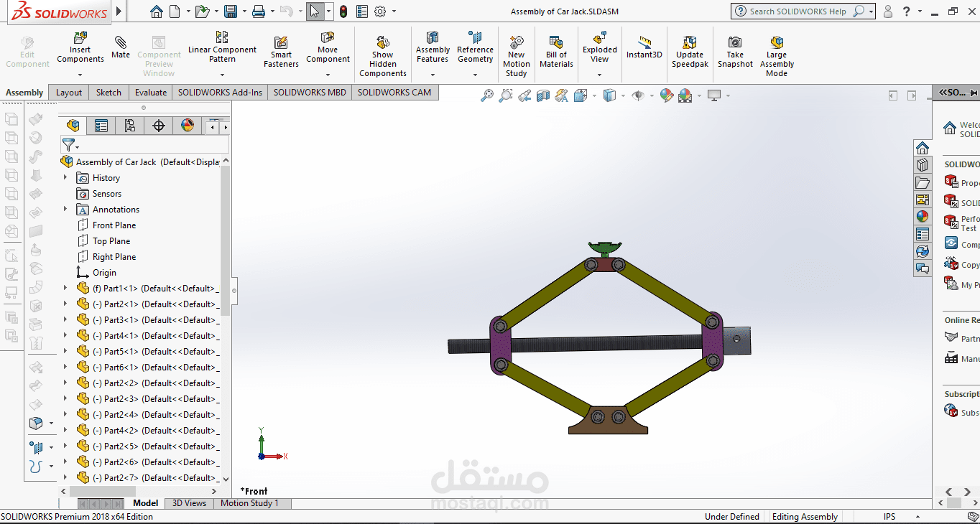The width and height of the screenshot is (980, 524).
Task: Open Smart Fasteners tool
Action: [x=281, y=52]
